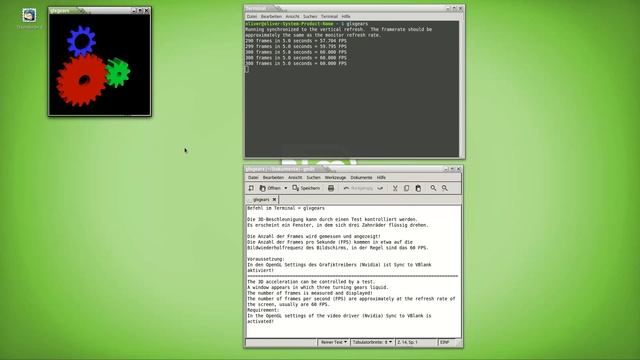Click Speichern to save the document
Viewport: 640px width, 360px height.
coord(306,188)
